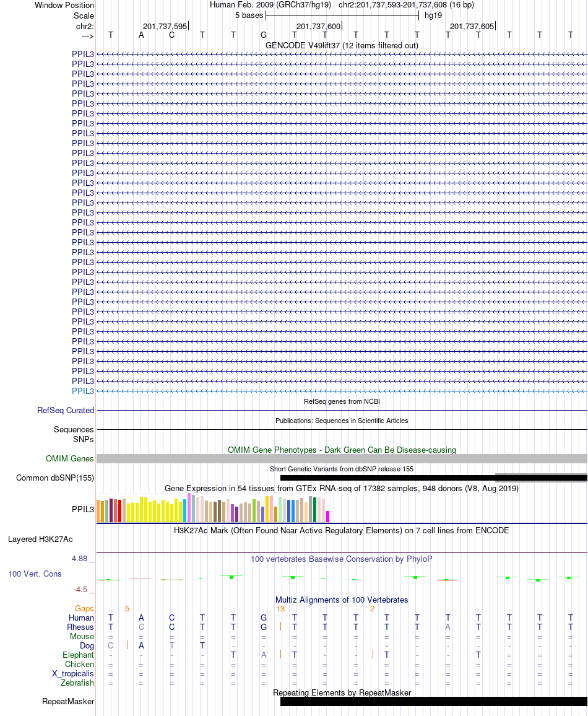Screen dimensions: 588x716
Task: Select the Elephant alignment row label
Action: point(79,655)
